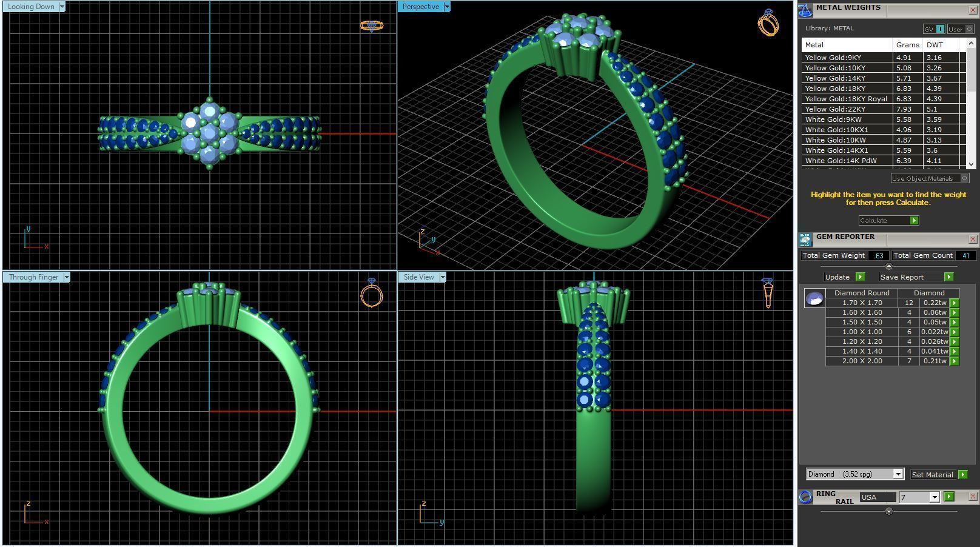Viewport: 980px width, 547px height.
Task: Close the Ring Rail panel
Action: [x=972, y=497]
